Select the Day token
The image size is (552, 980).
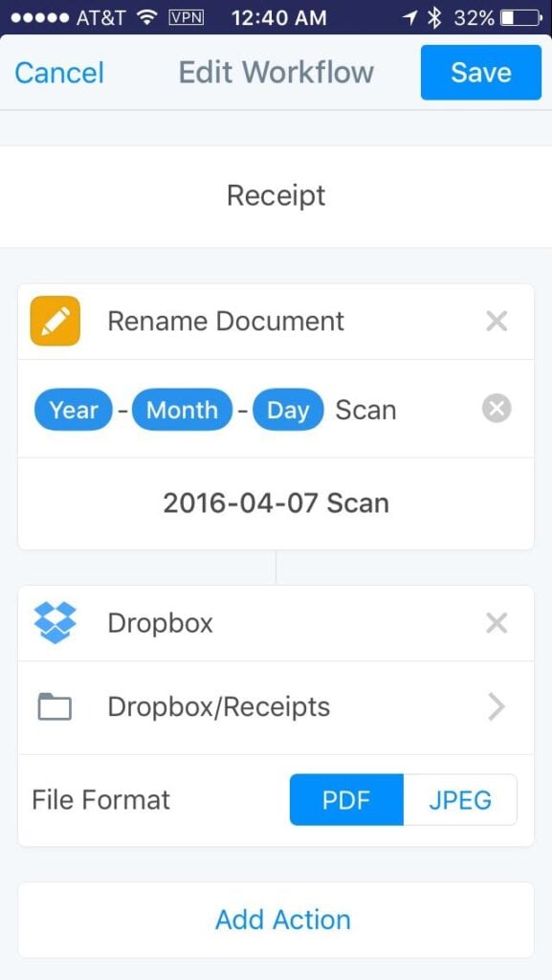point(289,410)
